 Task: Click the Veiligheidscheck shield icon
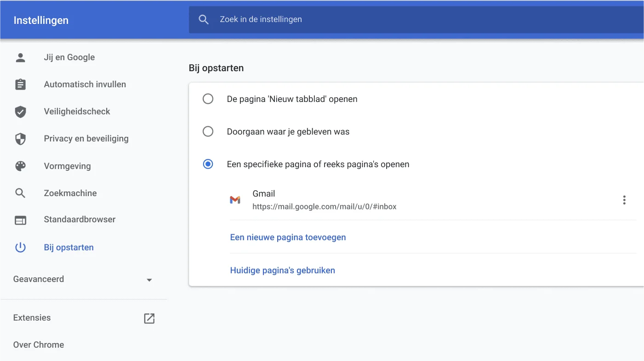20,111
